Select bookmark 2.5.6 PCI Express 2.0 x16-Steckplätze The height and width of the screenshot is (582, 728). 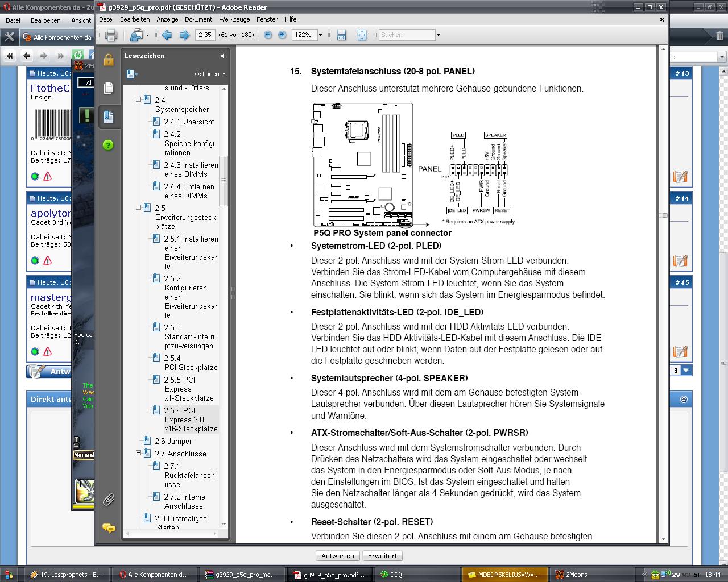(191, 419)
